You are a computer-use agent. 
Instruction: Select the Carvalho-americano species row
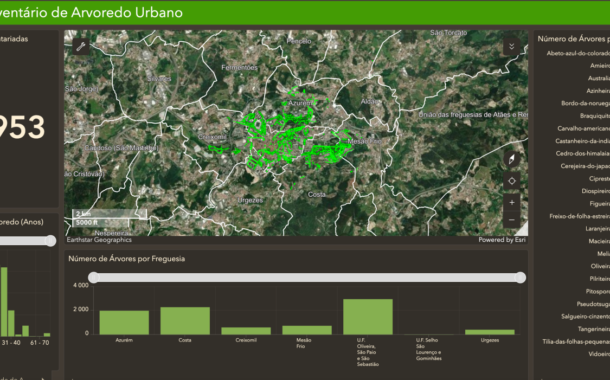pos(583,128)
